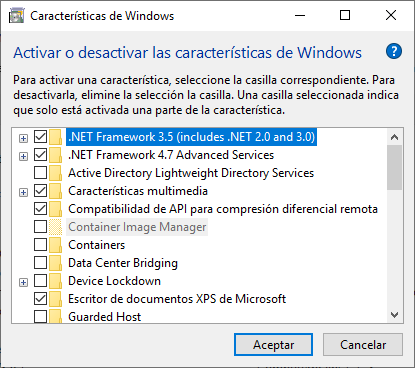Click folder icon next to Data Center Bridging
The height and width of the screenshot is (368, 415).
point(55,263)
